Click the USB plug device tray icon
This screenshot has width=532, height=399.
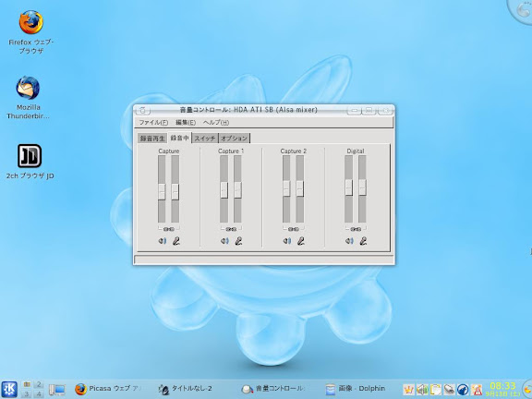[449, 390]
